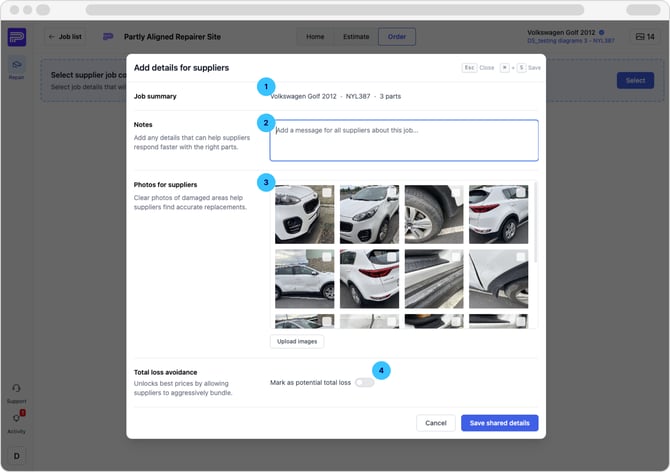Click Save shared details
The width and height of the screenshot is (670, 472).
click(x=500, y=423)
